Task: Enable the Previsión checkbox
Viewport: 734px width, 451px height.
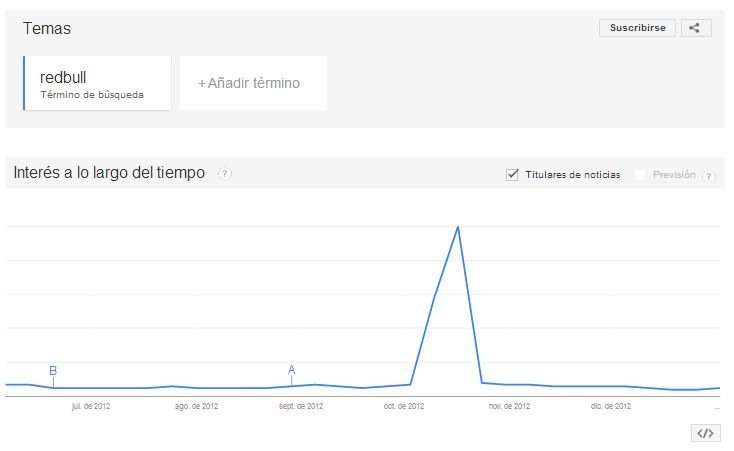Action: click(x=640, y=175)
